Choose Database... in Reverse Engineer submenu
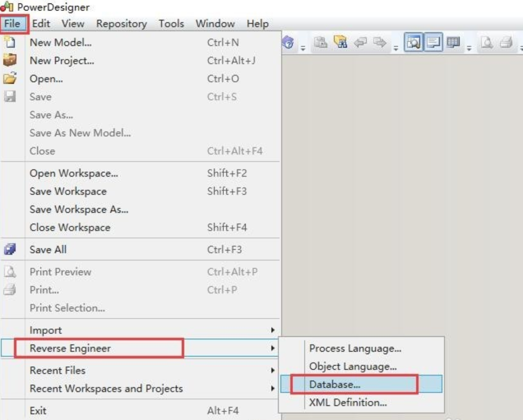Viewport: 523px width, 420px height. coord(361,384)
